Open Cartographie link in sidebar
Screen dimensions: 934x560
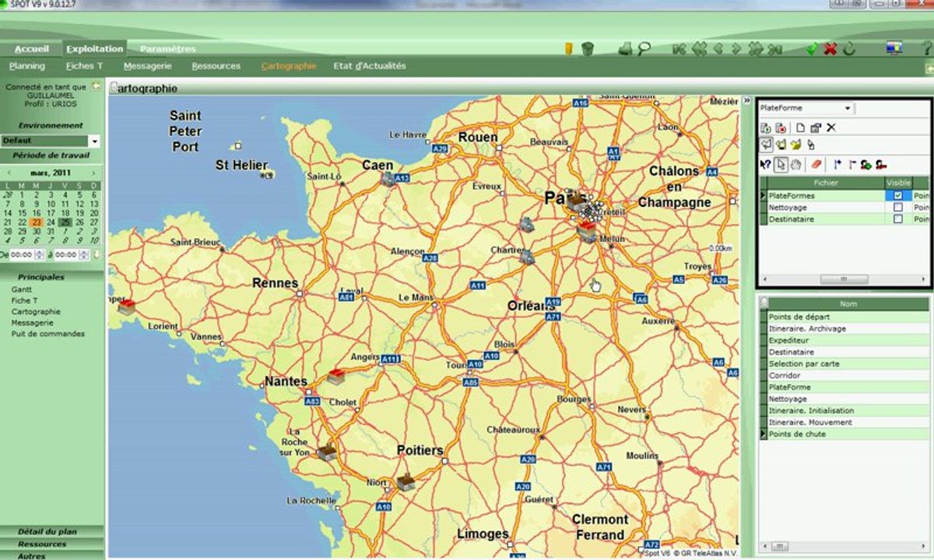[x=36, y=311]
